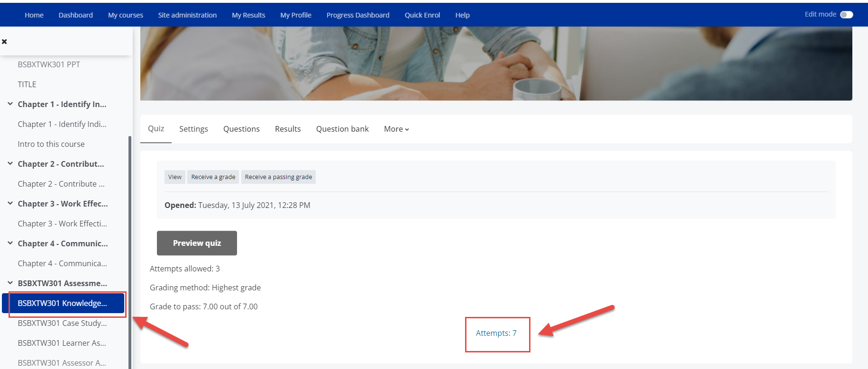Open Chapter 1 - Identify In... section heading

tap(62, 104)
